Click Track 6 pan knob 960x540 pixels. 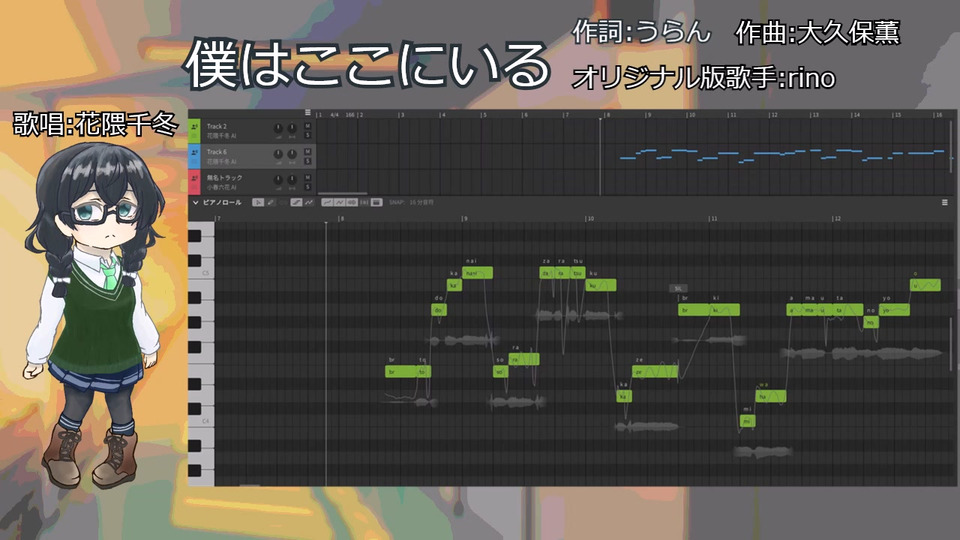click(x=292, y=154)
